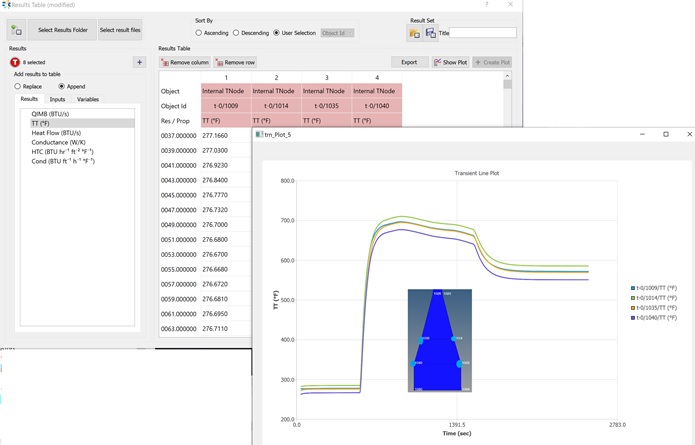This screenshot has width=695, height=445.
Task: Click the save result set icon
Action: point(430,33)
